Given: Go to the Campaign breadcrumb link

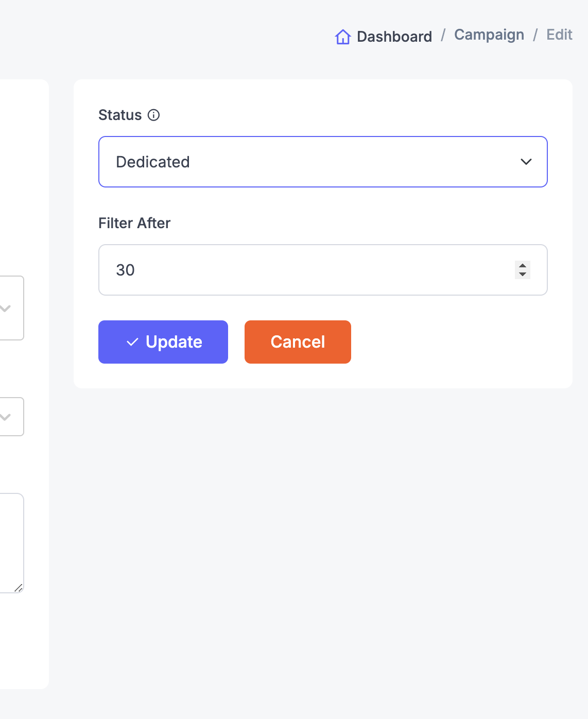Looking at the screenshot, I should tap(489, 35).
